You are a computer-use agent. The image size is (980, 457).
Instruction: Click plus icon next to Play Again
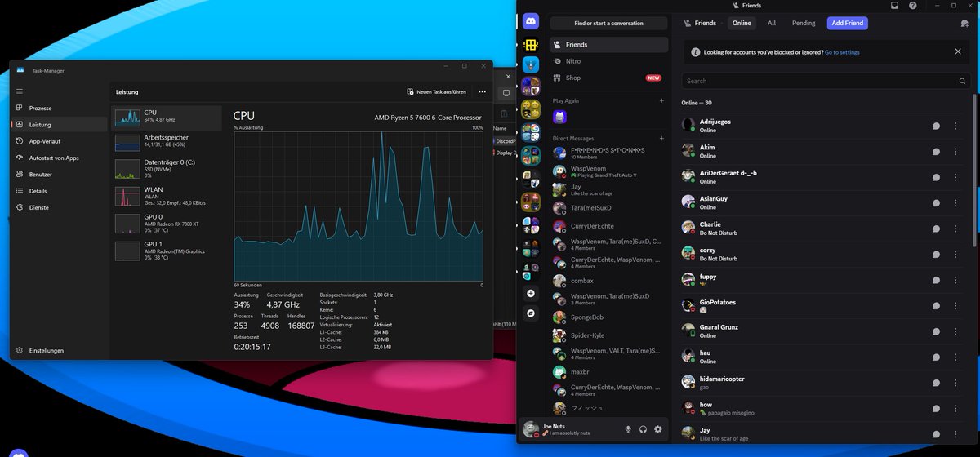coord(661,100)
